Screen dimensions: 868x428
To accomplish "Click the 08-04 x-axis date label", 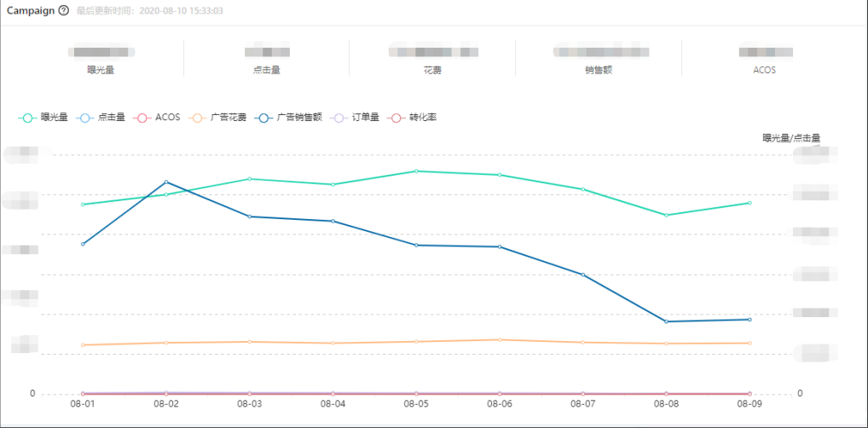I will [x=333, y=403].
